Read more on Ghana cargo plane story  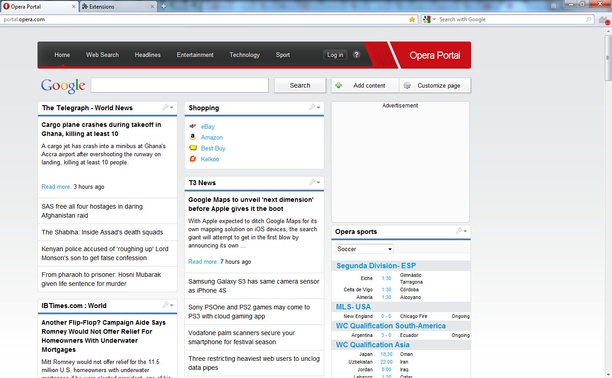coord(56,187)
